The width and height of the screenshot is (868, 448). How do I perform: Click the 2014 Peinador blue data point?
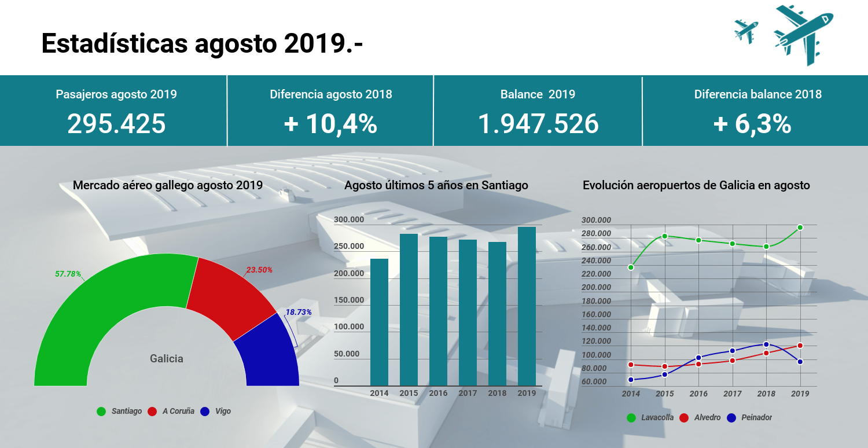tap(631, 380)
